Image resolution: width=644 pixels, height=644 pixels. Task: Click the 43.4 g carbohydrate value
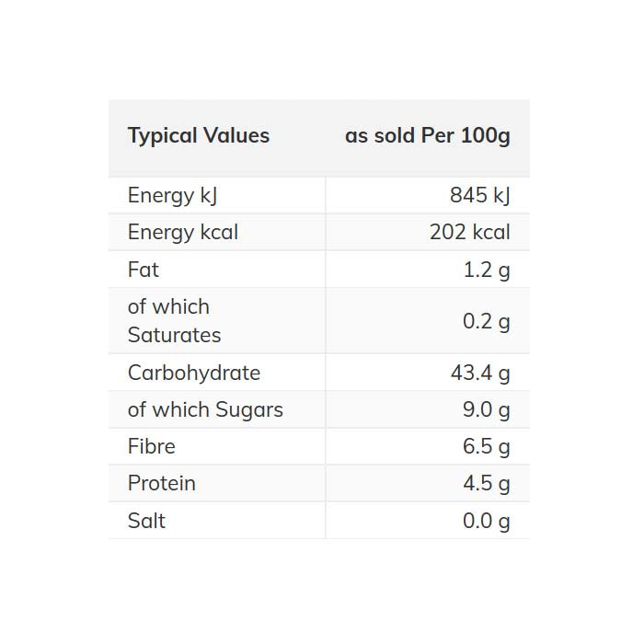tap(479, 373)
